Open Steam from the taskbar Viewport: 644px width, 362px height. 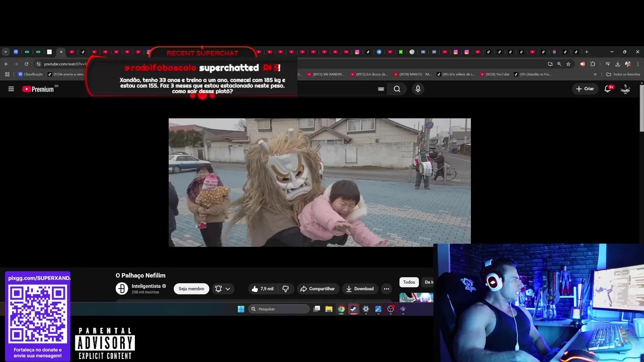pos(354,309)
